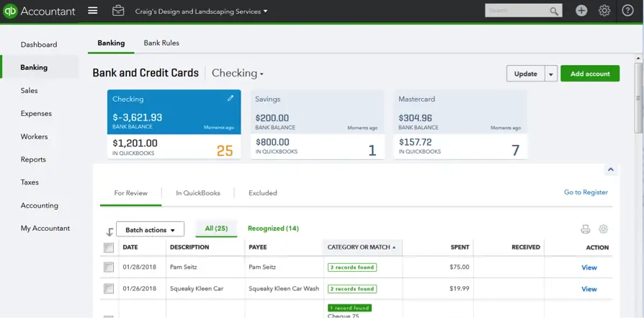
Task: Click the Go to Register link
Action: point(586,192)
